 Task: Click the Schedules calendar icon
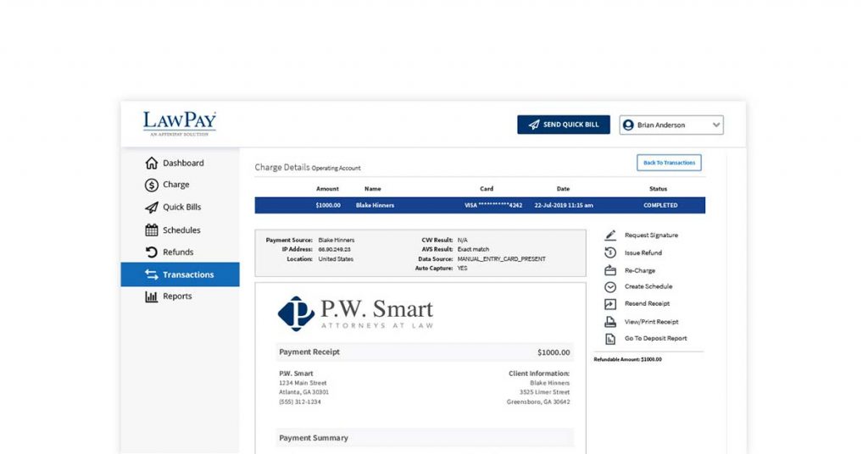[151, 230]
